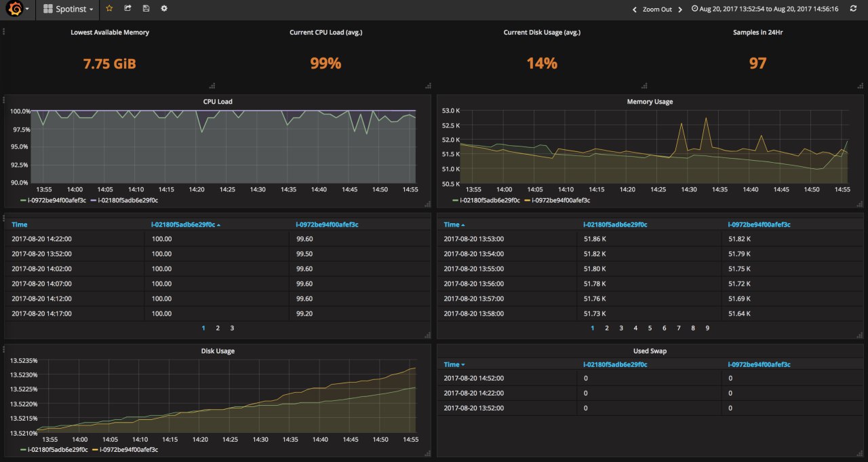Click the share dashboard icon
Screen dimensions: 868x462
pyautogui.click(x=127, y=9)
